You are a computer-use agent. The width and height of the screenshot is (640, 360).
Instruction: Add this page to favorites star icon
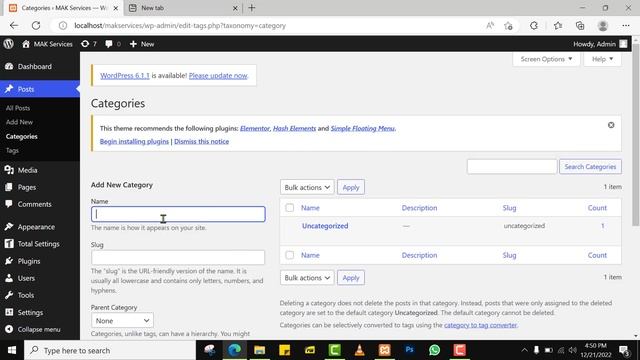click(508, 25)
